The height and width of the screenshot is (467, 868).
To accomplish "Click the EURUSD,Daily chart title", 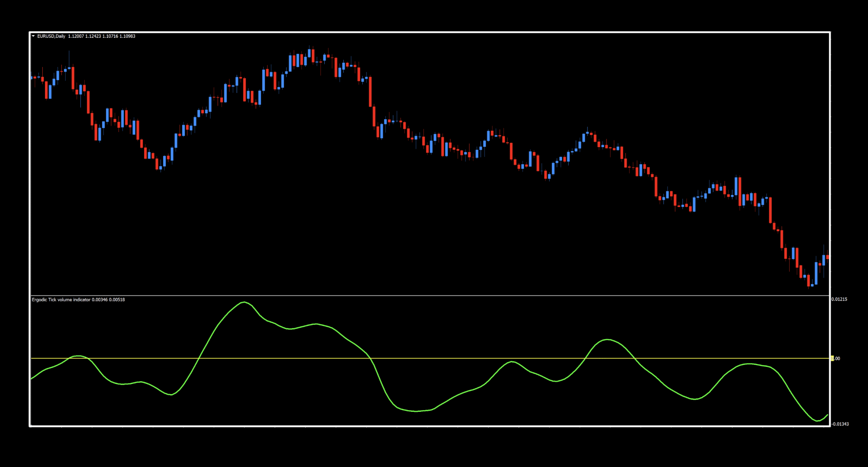I will [x=52, y=37].
